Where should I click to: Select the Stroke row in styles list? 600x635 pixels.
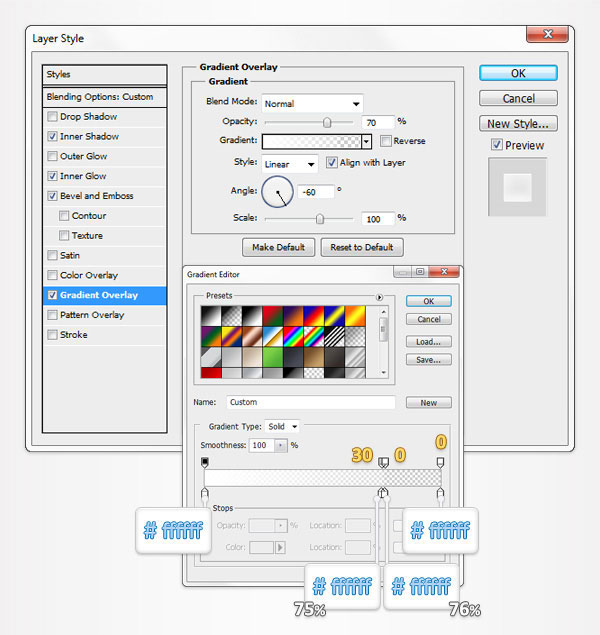click(104, 335)
